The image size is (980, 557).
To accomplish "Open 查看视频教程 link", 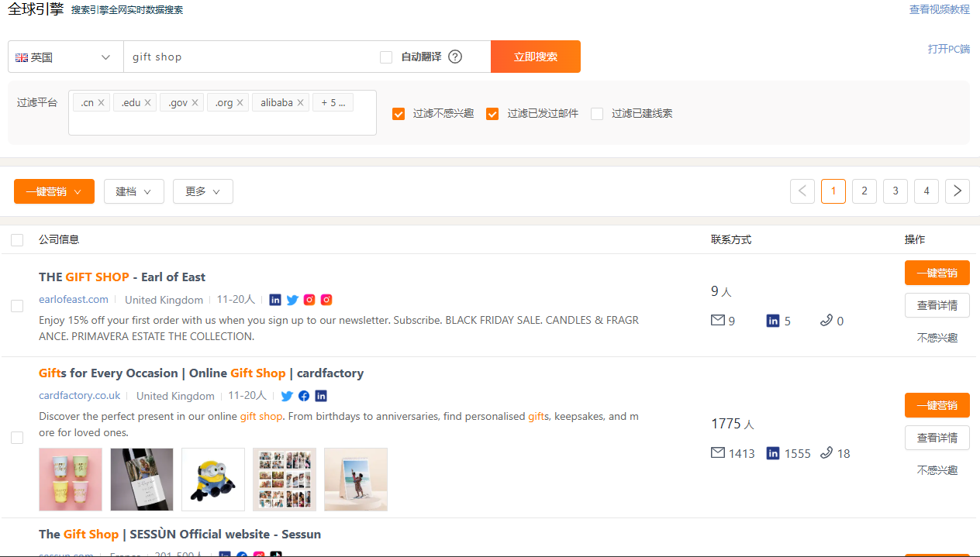I will pyautogui.click(x=940, y=9).
